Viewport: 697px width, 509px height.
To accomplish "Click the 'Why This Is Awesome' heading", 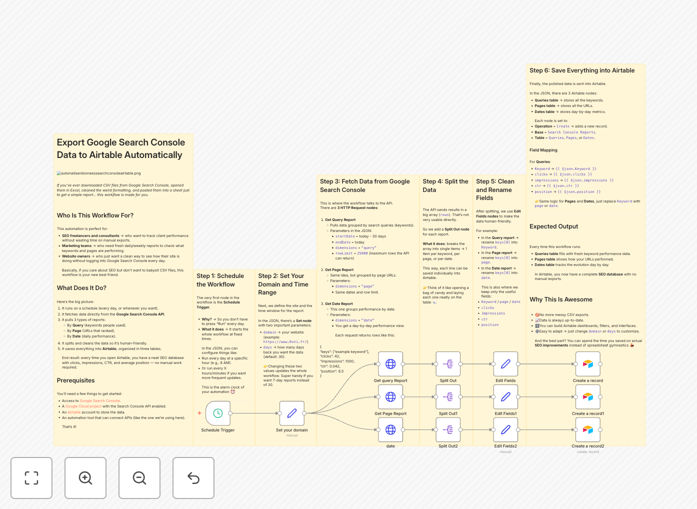I will coord(561,299).
